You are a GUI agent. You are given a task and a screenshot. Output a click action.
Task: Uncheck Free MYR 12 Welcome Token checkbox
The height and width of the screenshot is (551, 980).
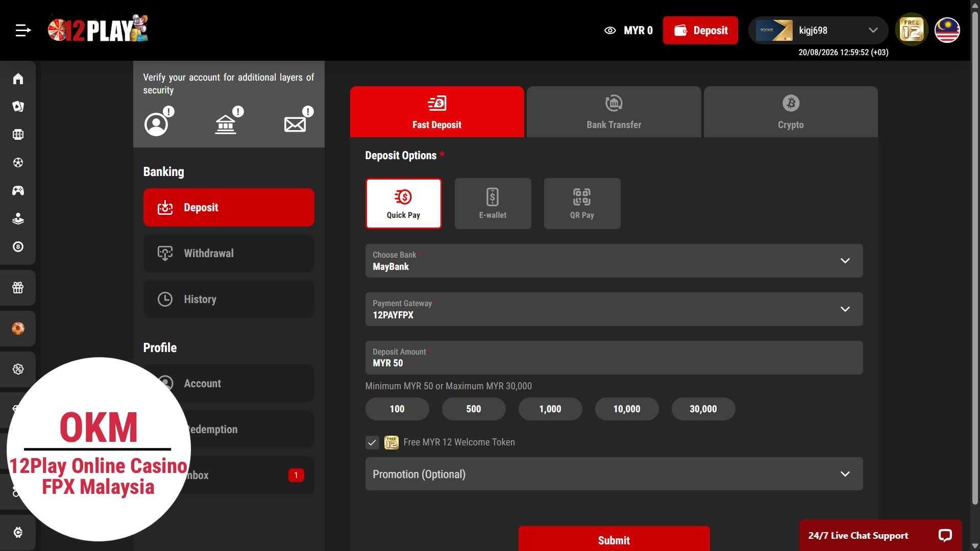(x=372, y=442)
